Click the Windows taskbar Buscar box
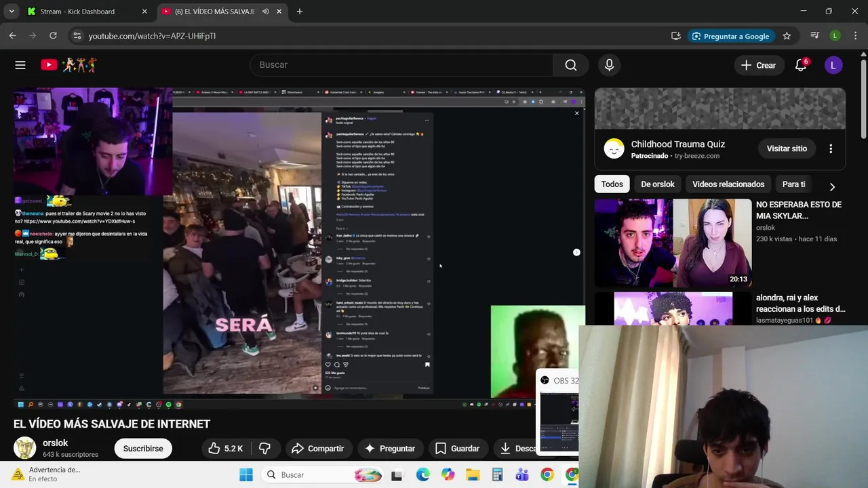 coord(322,475)
